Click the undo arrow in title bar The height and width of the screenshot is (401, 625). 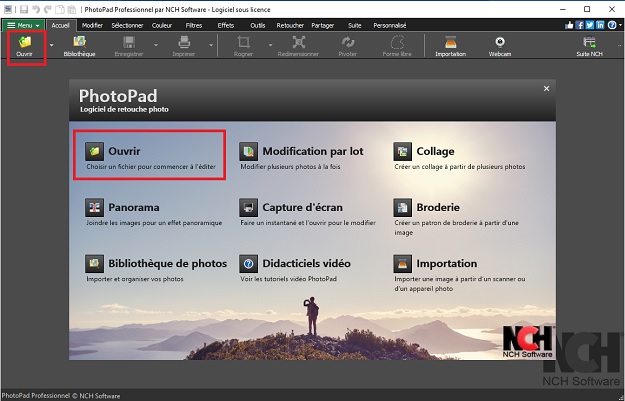click(x=36, y=9)
